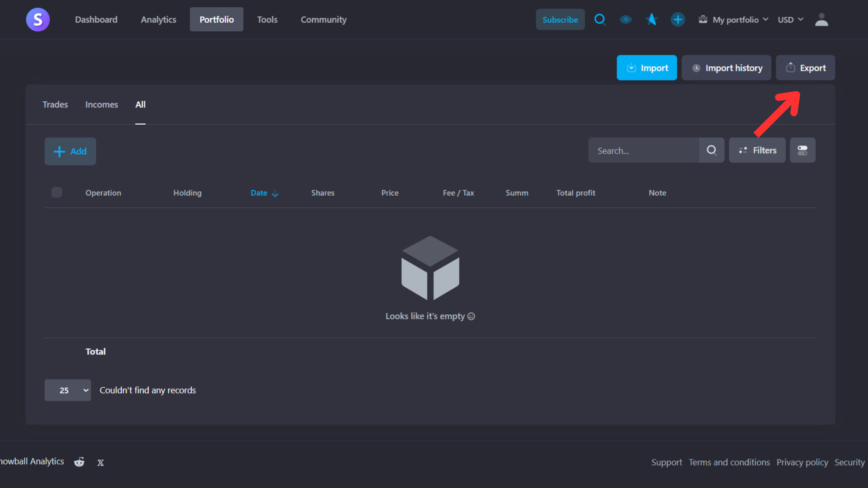Image resolution: width=868 pixels, height=488 pixels.
Task: Click the Import history button
Action: [x=726, y=68]
